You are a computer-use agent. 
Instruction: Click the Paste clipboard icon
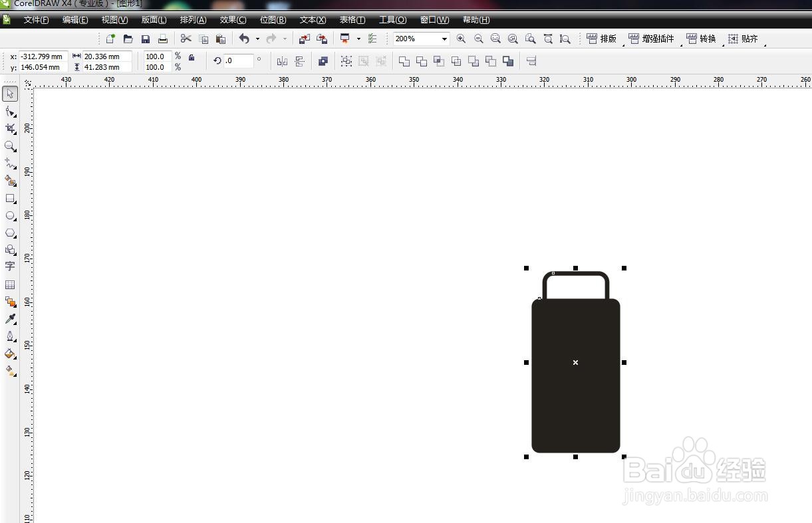(221, 39)
